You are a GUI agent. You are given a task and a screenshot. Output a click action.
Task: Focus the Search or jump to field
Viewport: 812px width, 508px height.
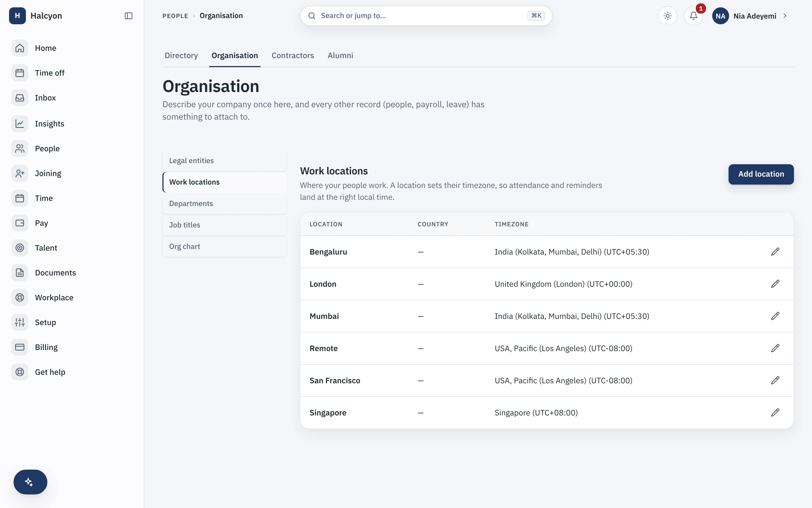[426, 16]
